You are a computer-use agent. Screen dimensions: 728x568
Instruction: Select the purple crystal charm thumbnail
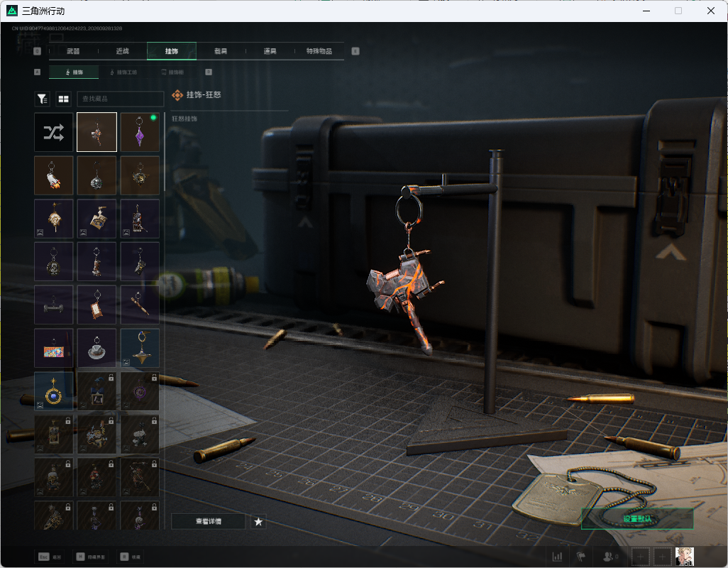pos(140,132)
